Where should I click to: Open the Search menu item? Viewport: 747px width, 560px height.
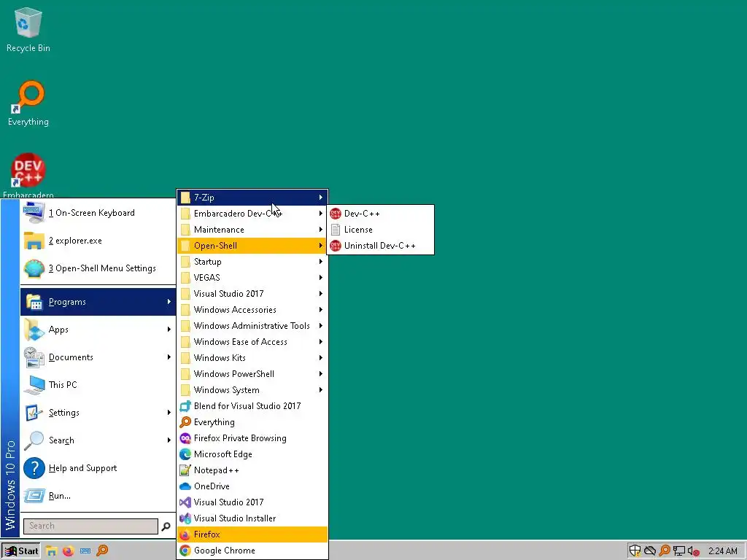pyautogui.click(x=98, y=440)
